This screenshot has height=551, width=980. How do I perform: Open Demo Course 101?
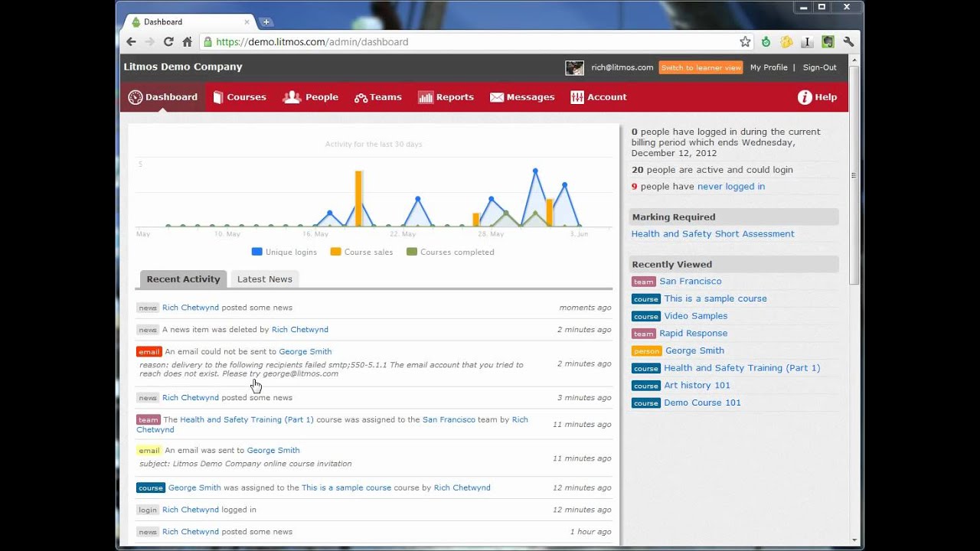click(703, 403)
